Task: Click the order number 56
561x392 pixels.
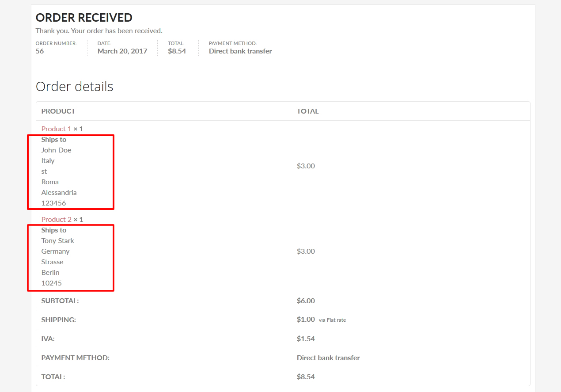Action: [x=40, y=51]
